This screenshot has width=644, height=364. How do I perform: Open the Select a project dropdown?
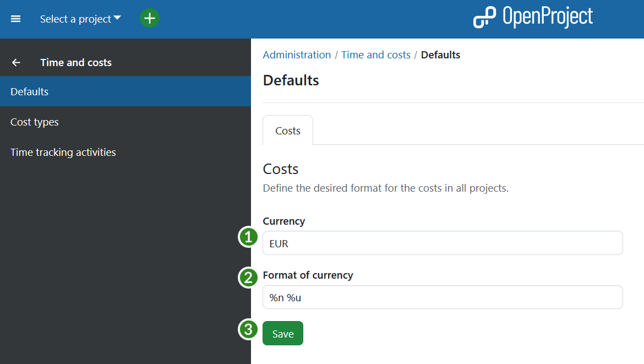click(x=75, y=19)
